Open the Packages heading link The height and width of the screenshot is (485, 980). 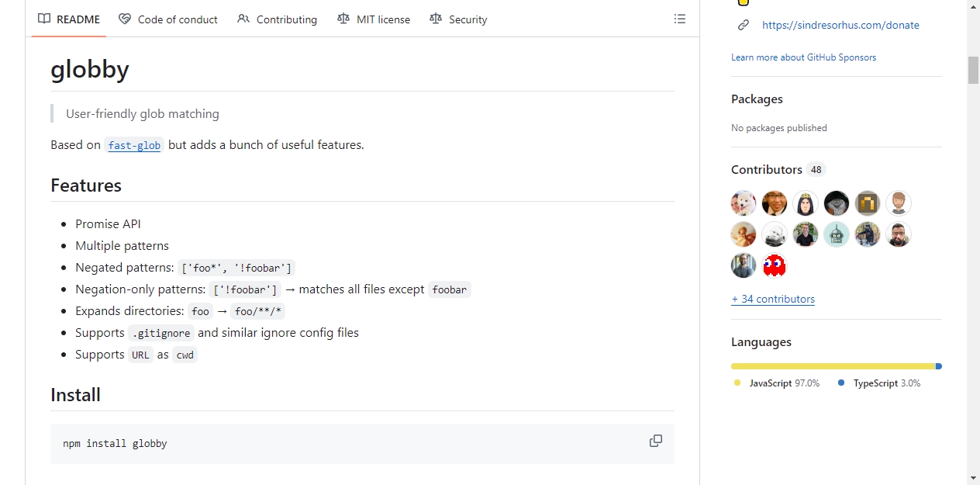point(757,99)
